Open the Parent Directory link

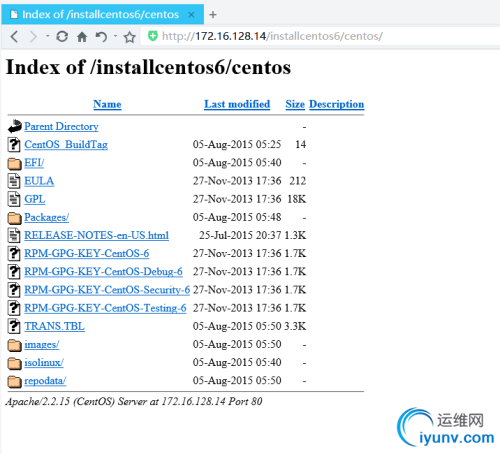point(61,127)
